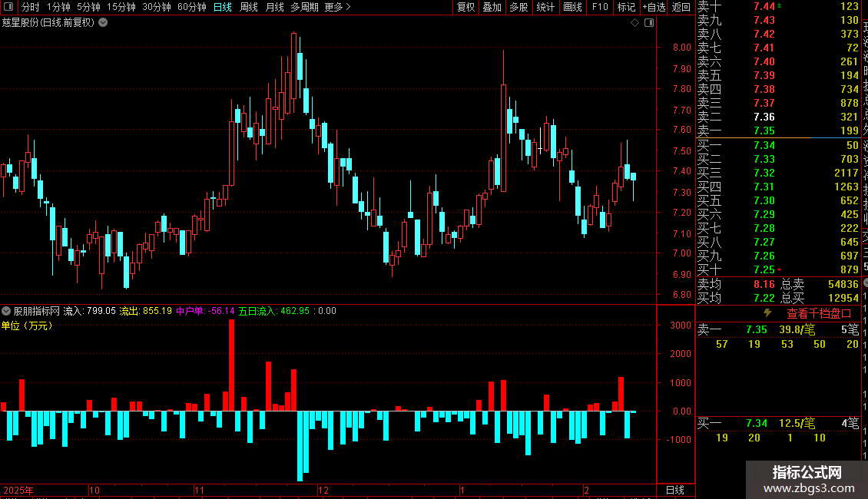This screenshot has width=868, height=499.
Task: Click the 39.8/笔 sell-one detail
Action: click(x=797, y=329)
